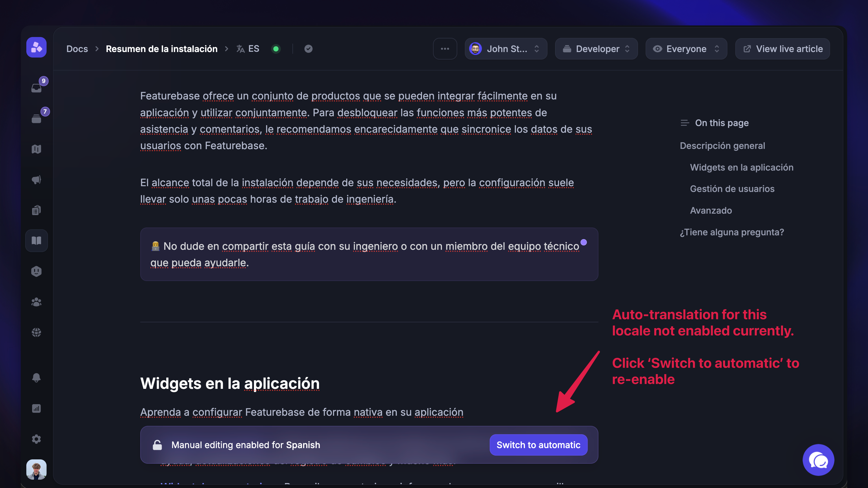This screenshot has width=868, height=488.
Task: Open the roadmap map icon
Action: [x=36, y=149]
